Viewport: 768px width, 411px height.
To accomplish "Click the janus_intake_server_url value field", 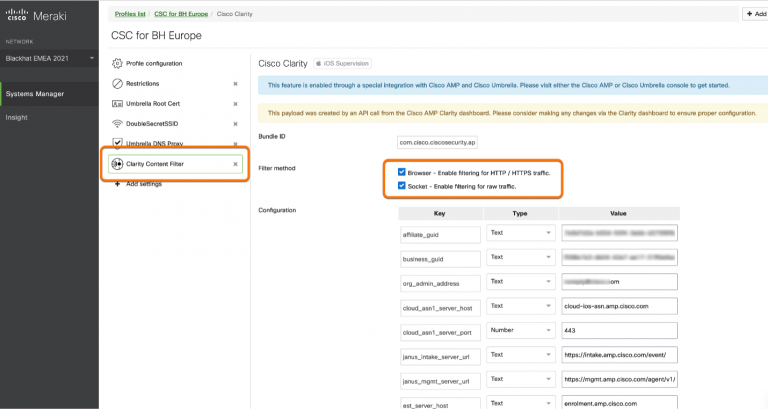I will point(621,354).
